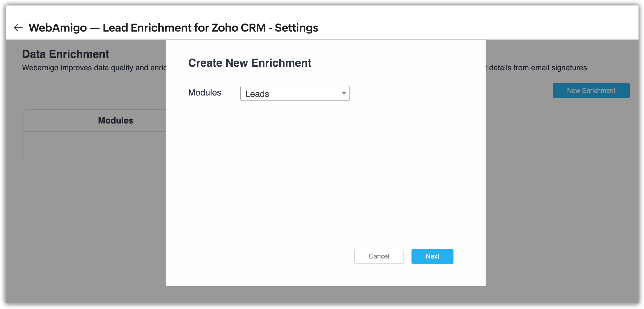Screen dimensions: 644x309
Task: Click the Modules label beside the dropdown
Action: pos(205,93)
